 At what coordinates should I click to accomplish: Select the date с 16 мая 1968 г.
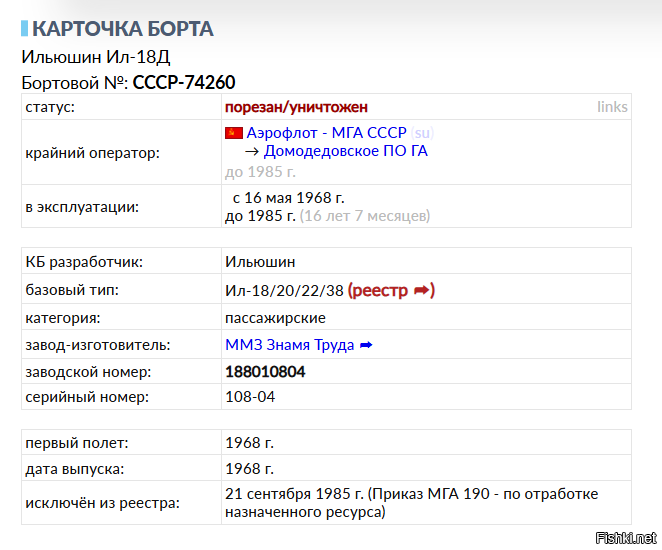pyautogui.click(x=288, y=198)
